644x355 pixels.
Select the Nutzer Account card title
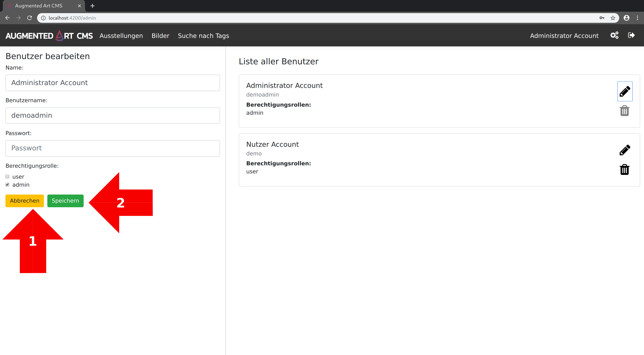click(272, 144)
